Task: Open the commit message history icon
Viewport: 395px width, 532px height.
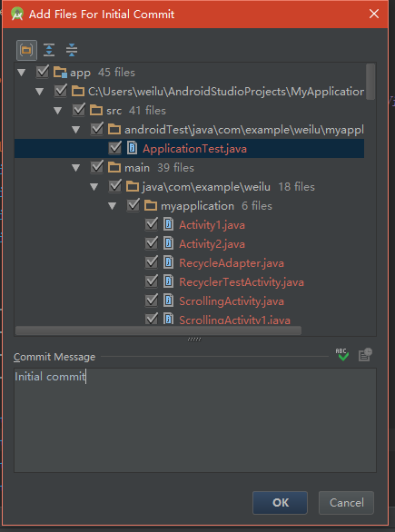Action: 365,355
